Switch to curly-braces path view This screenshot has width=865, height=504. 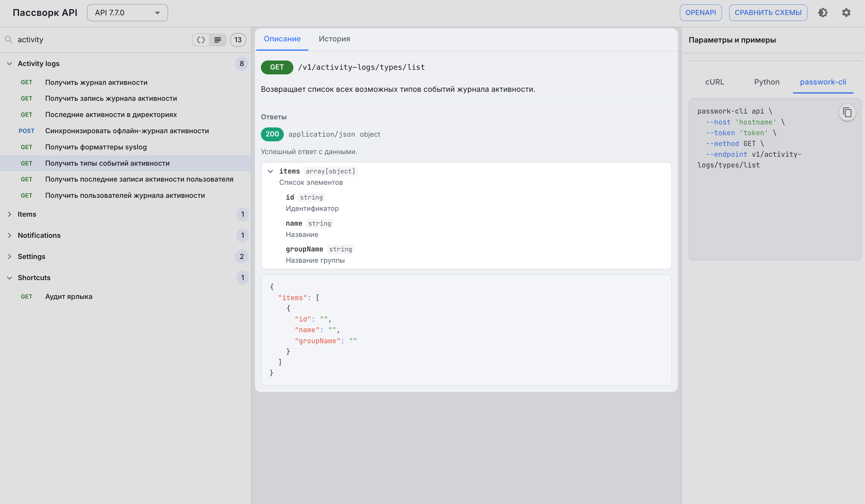201,40
